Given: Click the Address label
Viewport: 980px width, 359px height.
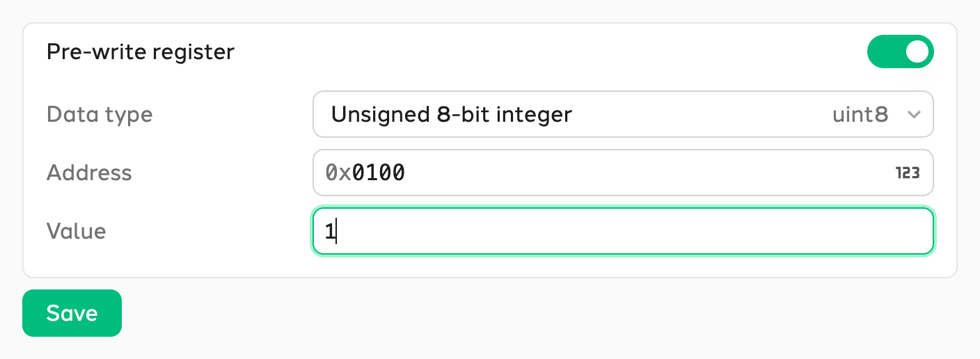Looking at the screenshot, I should click(89, 173).
